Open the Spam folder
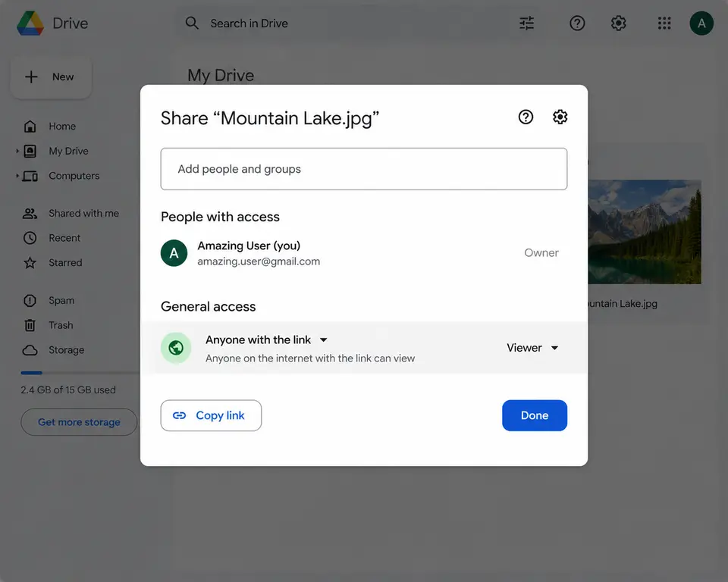The image size is (728, 582). (61, 301)
